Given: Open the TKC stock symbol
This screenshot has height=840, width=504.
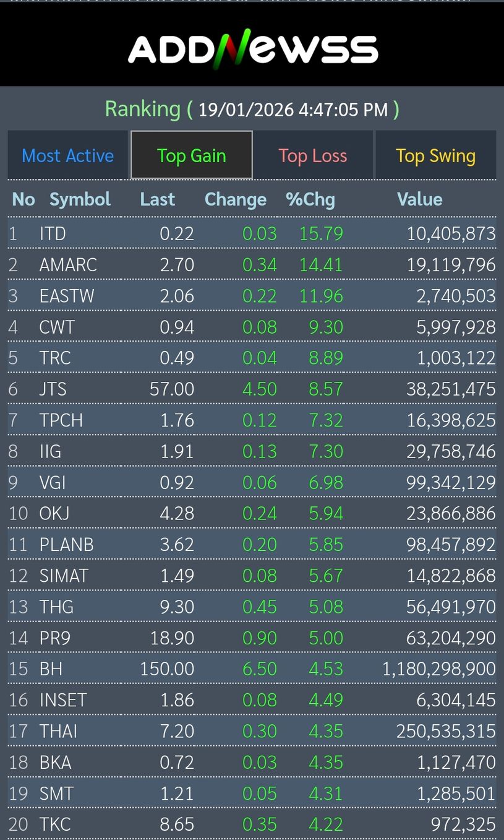Looking at the screenshot, I should click(55, 825).
